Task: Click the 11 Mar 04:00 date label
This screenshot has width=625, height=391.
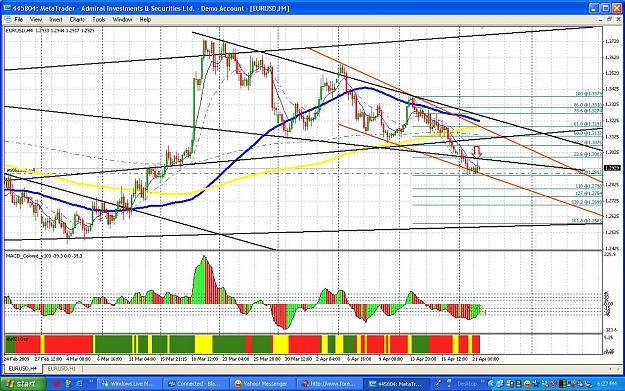Action: [142, 359]
